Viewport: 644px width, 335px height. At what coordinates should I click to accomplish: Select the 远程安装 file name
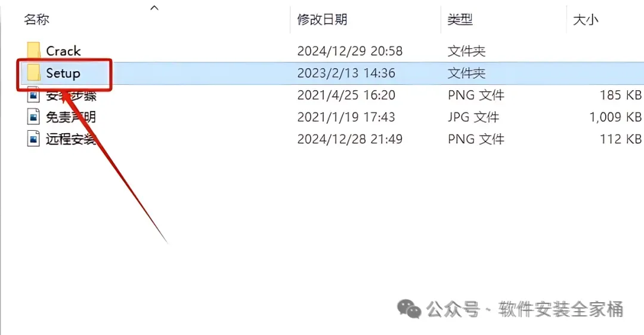tap(70, 139)
